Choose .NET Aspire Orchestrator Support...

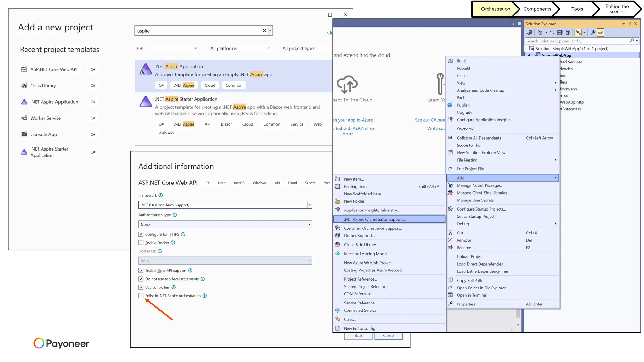point(389,219)
